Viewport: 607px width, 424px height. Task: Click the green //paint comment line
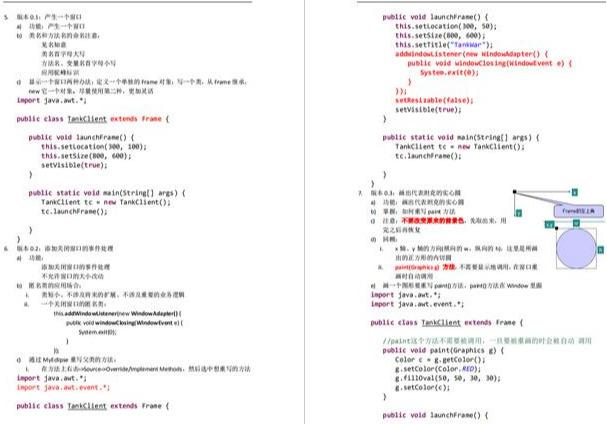pyautogui.click(x=487, y=341)
